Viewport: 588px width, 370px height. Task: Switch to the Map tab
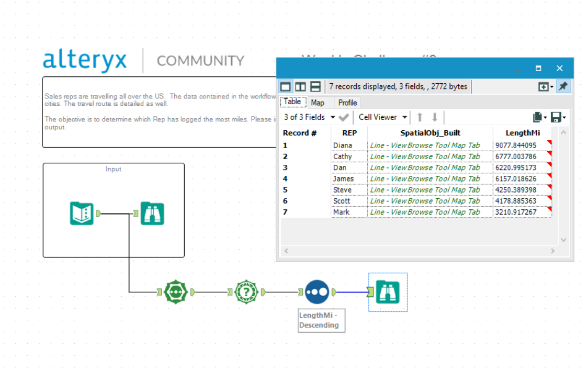(x=319, y=102)
